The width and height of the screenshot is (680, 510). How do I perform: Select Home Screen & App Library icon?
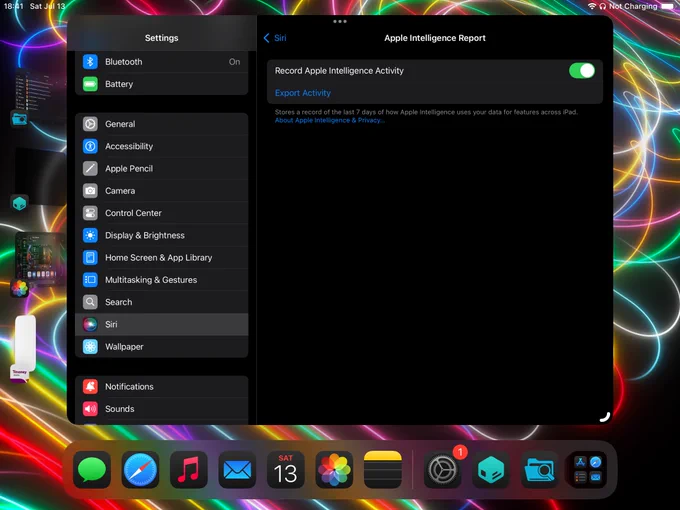90,258
